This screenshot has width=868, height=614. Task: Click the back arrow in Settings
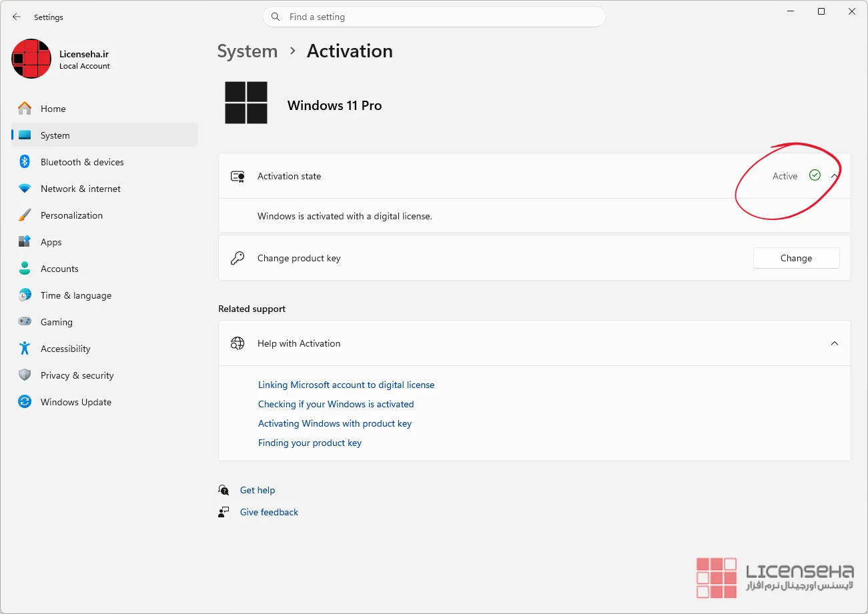17,17
